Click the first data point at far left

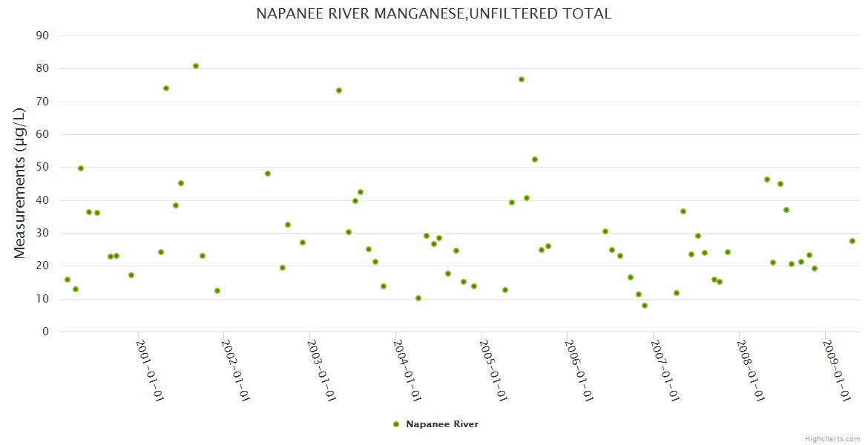pos(68,280)
